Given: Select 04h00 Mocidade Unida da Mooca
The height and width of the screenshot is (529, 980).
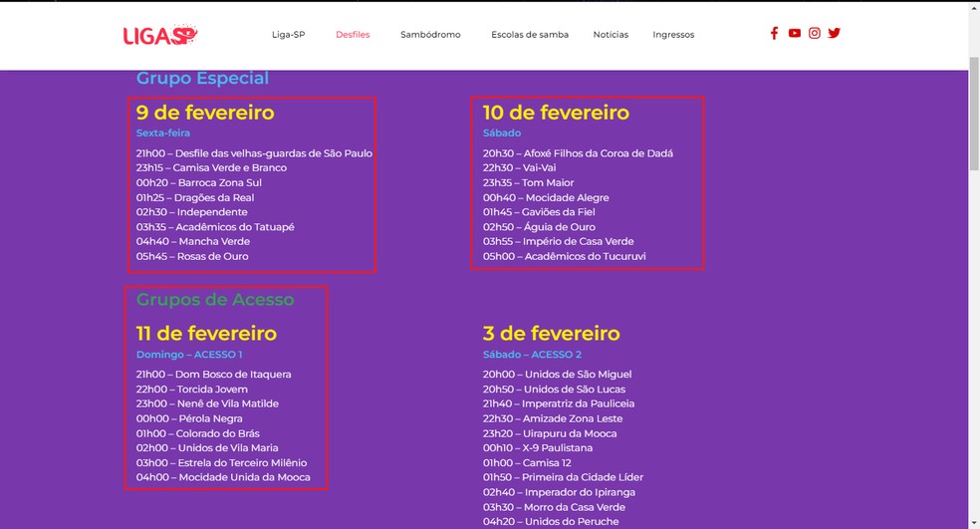Looking at the screenshot, I should point(223,477).
